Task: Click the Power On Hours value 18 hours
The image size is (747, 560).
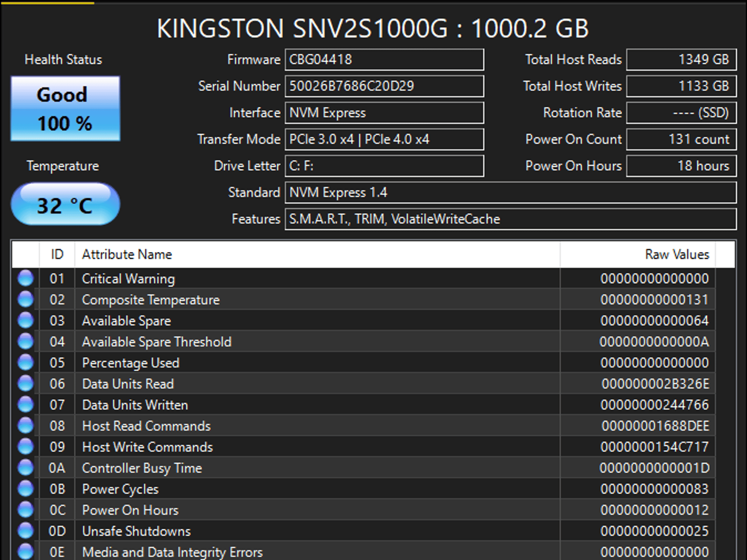Action: pyautogui.click(x=681, y=166)
